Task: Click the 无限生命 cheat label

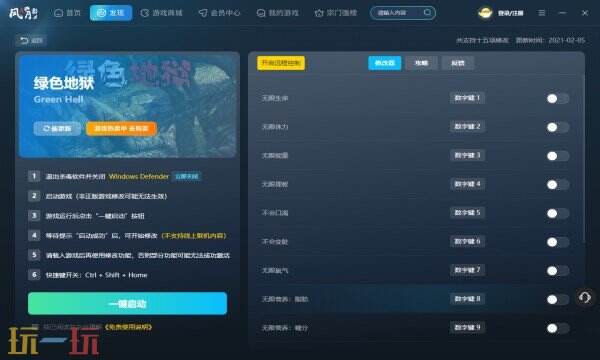Action: pos(275,98)
